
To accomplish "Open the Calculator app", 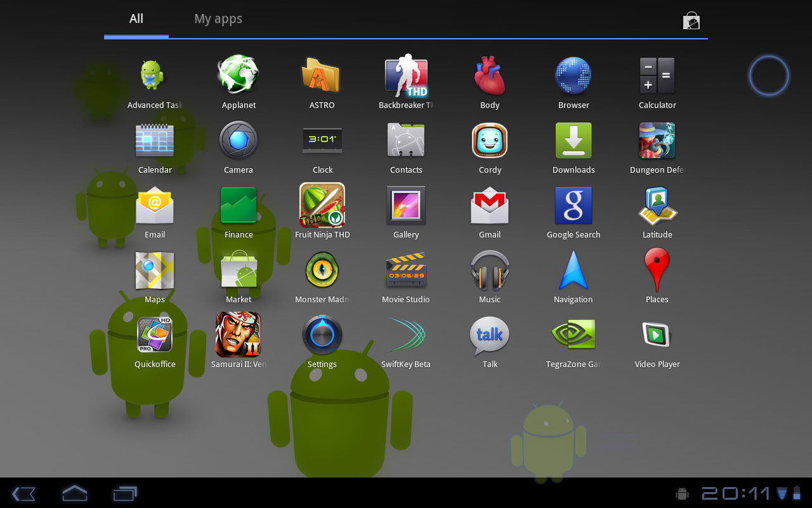I will tap(657, 76).
